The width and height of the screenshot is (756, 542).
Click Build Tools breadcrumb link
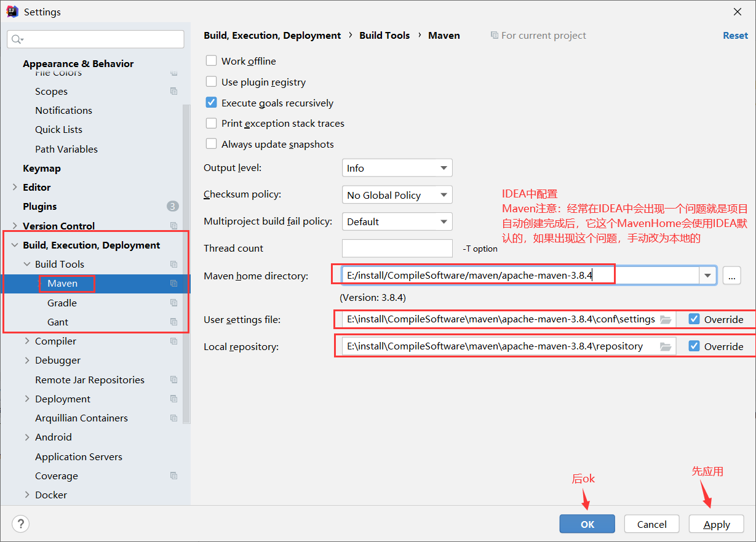[x=384, y=35]
